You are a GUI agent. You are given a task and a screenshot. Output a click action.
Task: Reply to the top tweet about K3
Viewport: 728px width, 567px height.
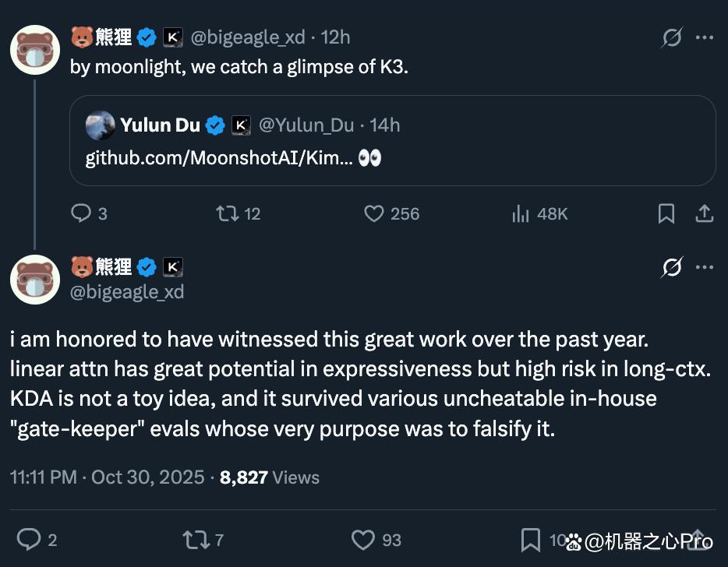tap(81, 213)
